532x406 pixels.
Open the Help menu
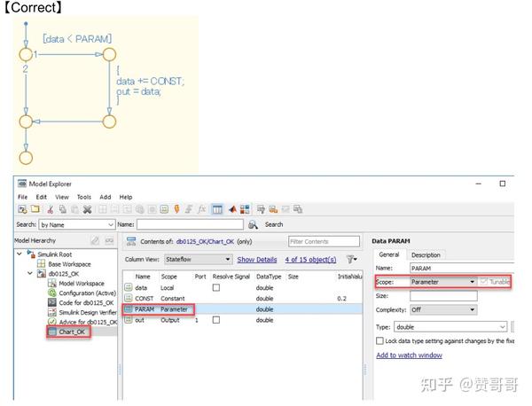126,197
